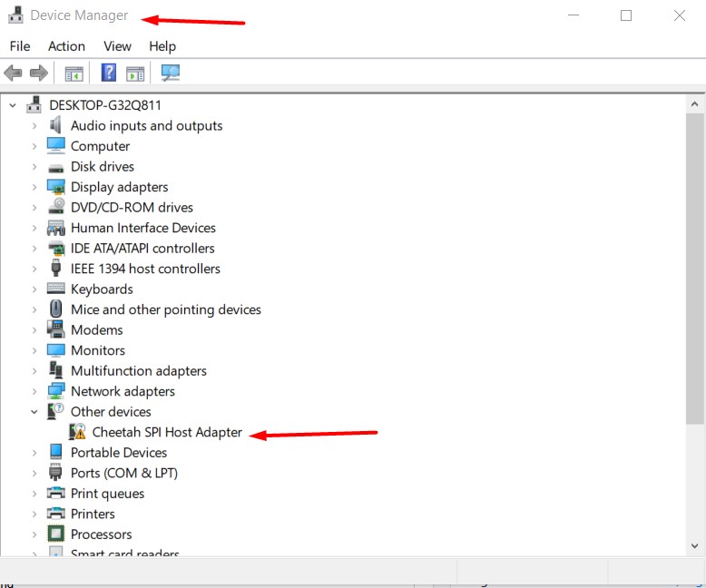The width and height of the screenshot is (706, 588).
Task: Click the vertical scrollbar thumb
Action: 694,269
